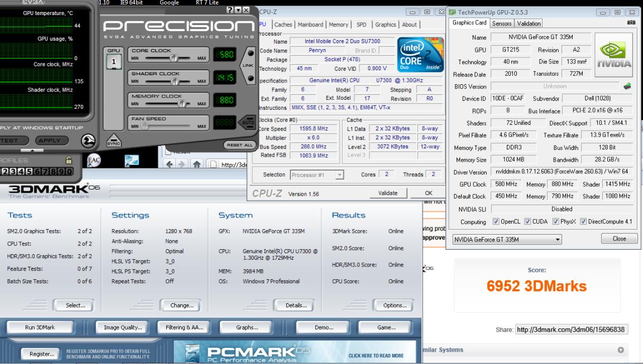643x364 pixels.
Task: Click the collapse arrow below TEST and APPLY
Action: pos(32,151)
